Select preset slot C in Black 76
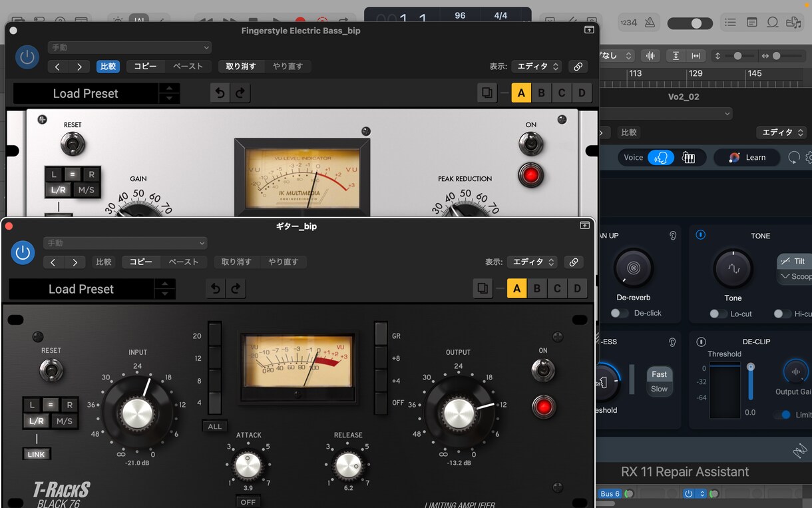The width and height of the screenshot is (812, 508). coord(557,288)
